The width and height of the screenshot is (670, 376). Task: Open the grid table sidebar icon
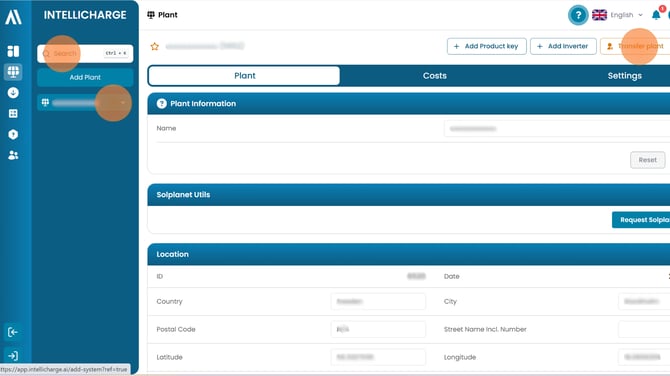(13, 113)
